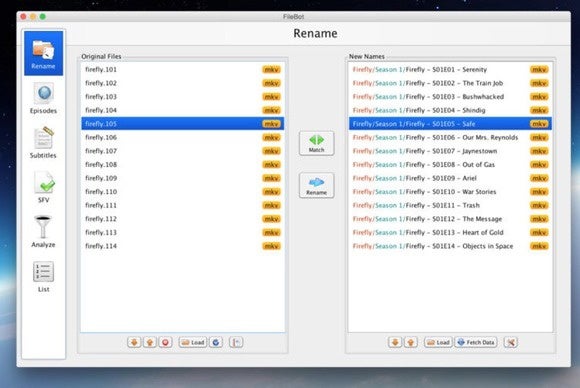Select firefly.109 file row

183,178
